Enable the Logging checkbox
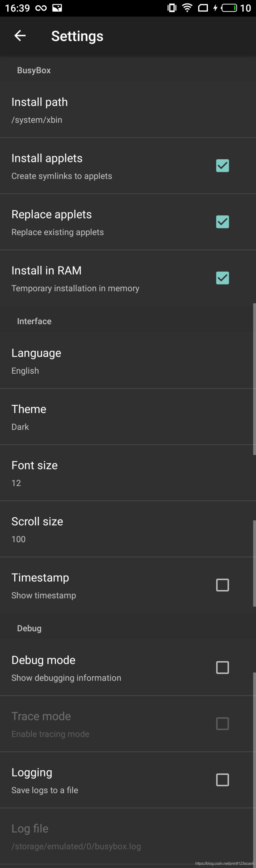 click(x=222, y=780)
